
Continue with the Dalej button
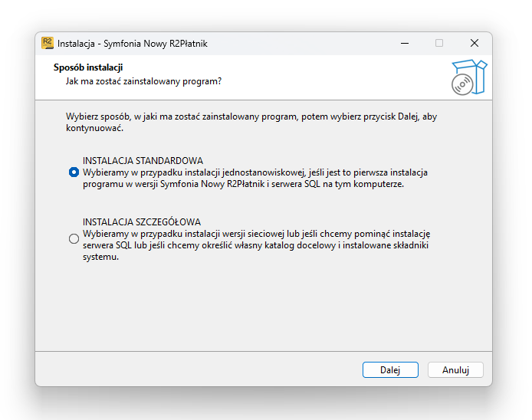pyautogui.click(x=390, y=369)
